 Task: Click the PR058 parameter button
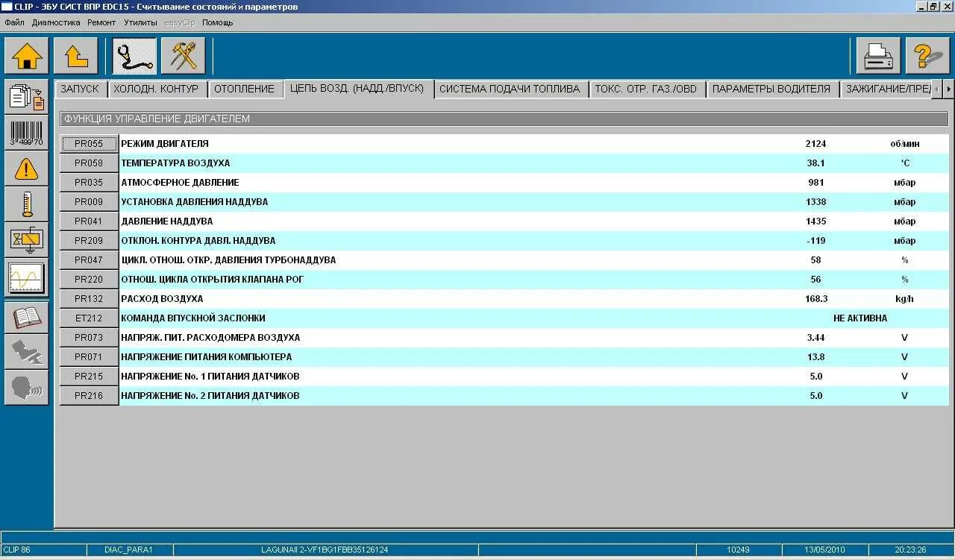click(89, 163)
